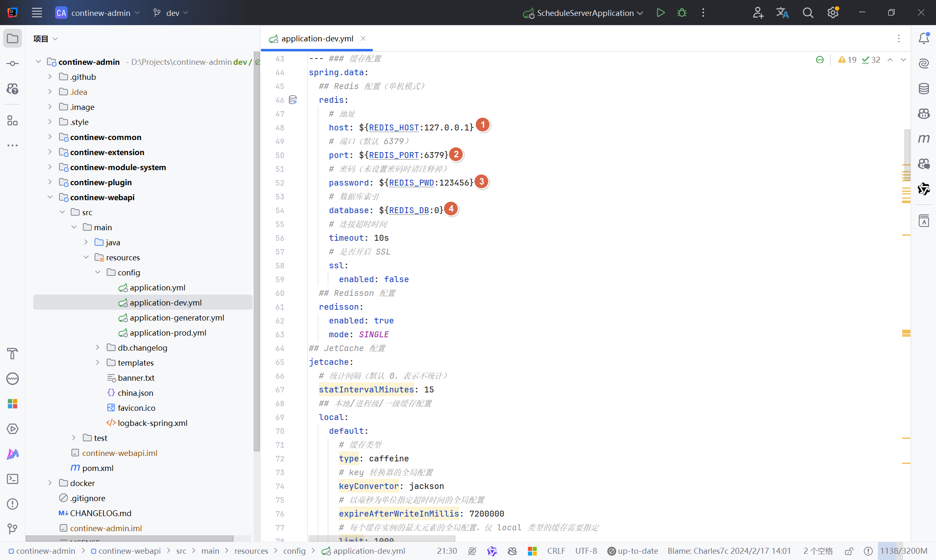Image resolution: width=936 pixels, height=560 pixels.
Task: Open the Terminal tool window
Action: point(13,479)
